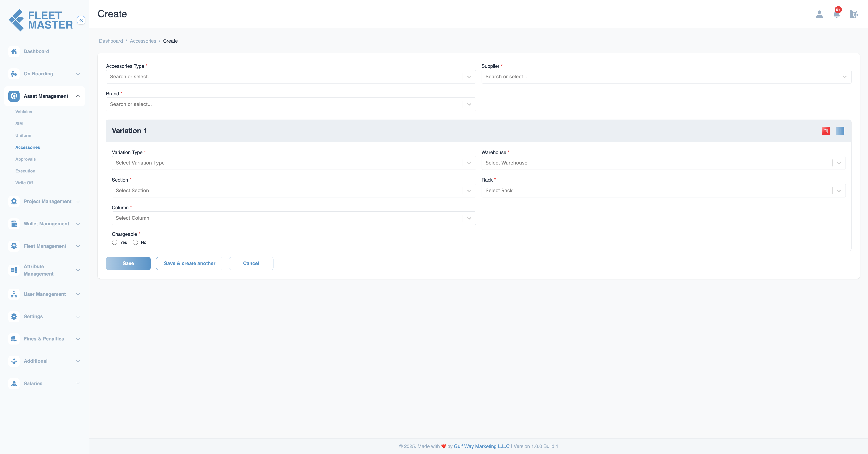Click the Additional sidebar icon
This screenshot has width=868, height=454.
click(x=14, y=361)
